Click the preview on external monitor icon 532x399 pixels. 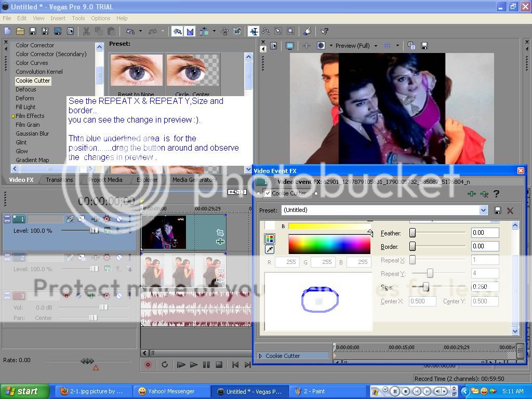pyautogui.click(x=289, y=46)
